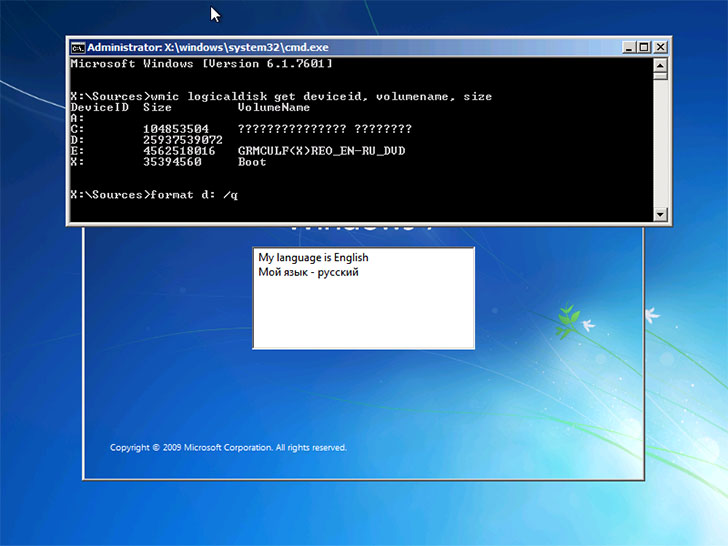
Task: Click the DeviceID column header text
Action: pos(100,106)
